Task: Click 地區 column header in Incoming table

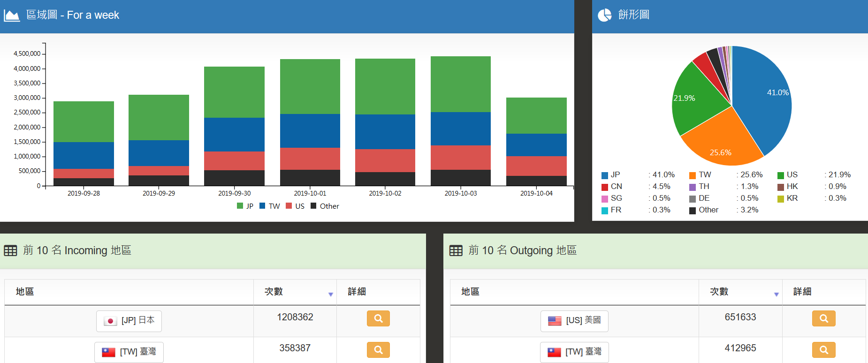Action: click(x=25, y=292)
